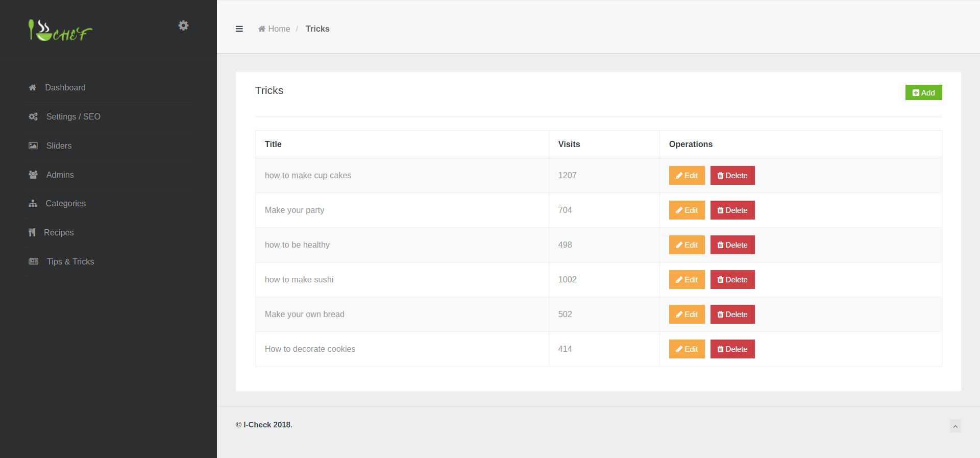Click the Dashboard home icon
Screen dimensions: 980x458
pos(33,88)
